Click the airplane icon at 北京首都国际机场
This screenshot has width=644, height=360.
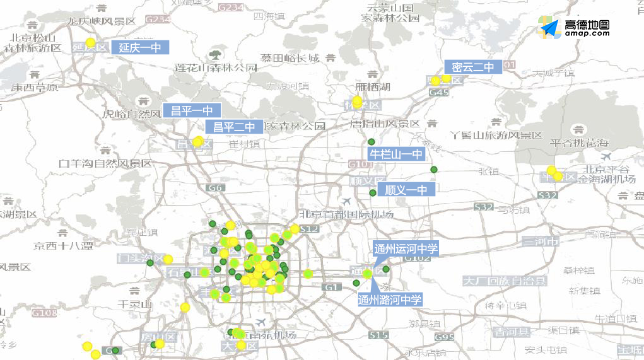coord(345,200)
